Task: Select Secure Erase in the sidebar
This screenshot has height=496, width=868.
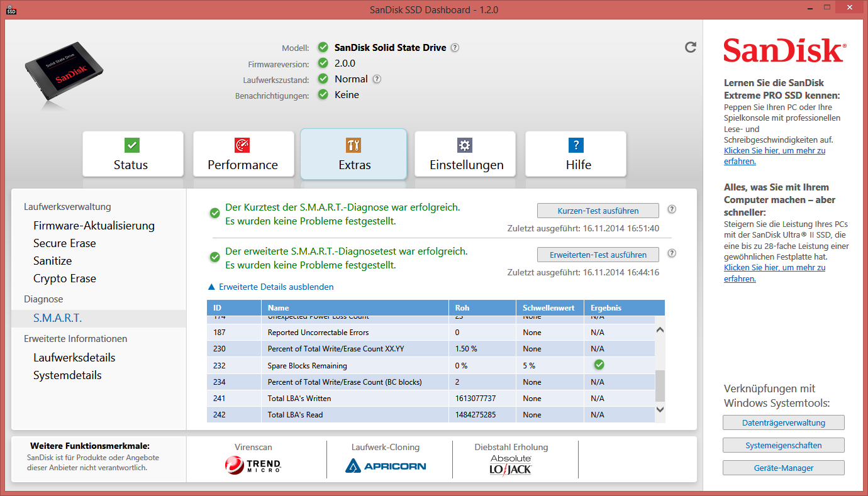Action: click(x=65, y=243)
